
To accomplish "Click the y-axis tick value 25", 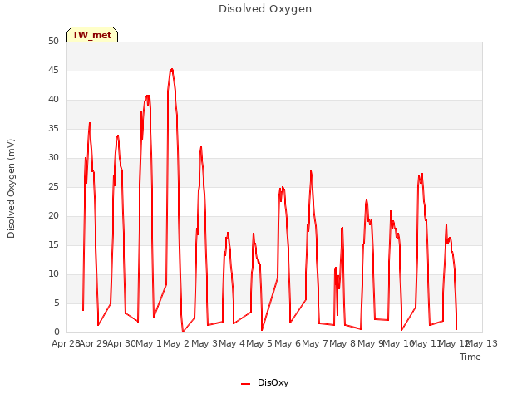I will point(53,186).
